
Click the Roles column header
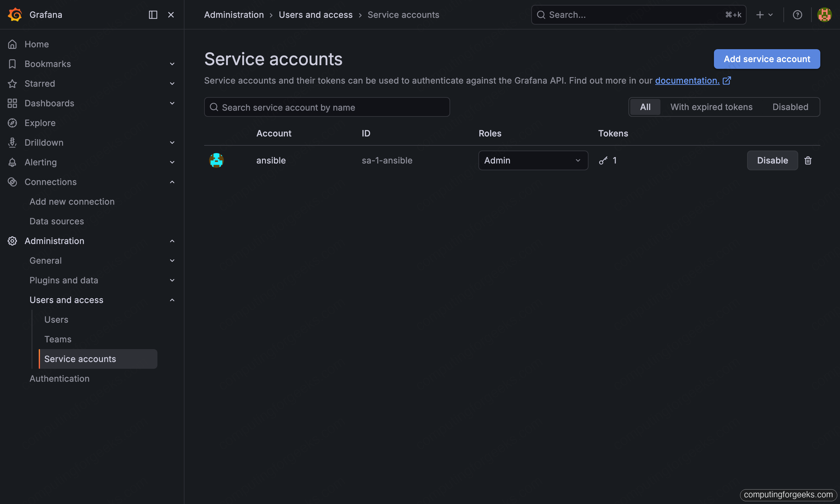(490, 133)
